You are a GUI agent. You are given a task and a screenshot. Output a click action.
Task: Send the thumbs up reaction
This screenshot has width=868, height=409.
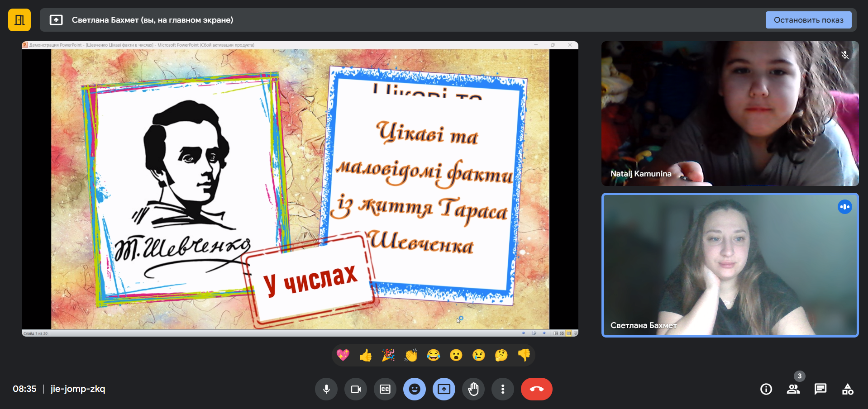coord(366,355)
